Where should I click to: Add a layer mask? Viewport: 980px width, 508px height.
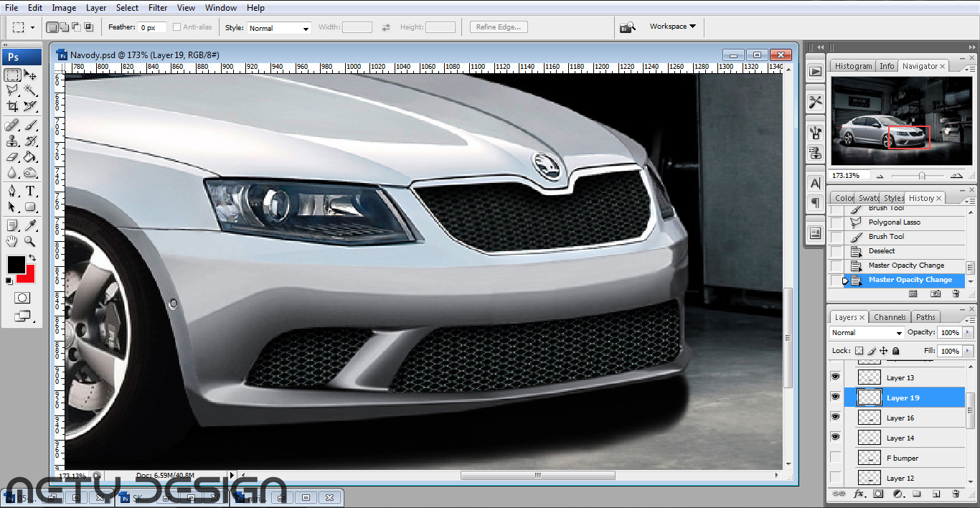coord(878,494)
